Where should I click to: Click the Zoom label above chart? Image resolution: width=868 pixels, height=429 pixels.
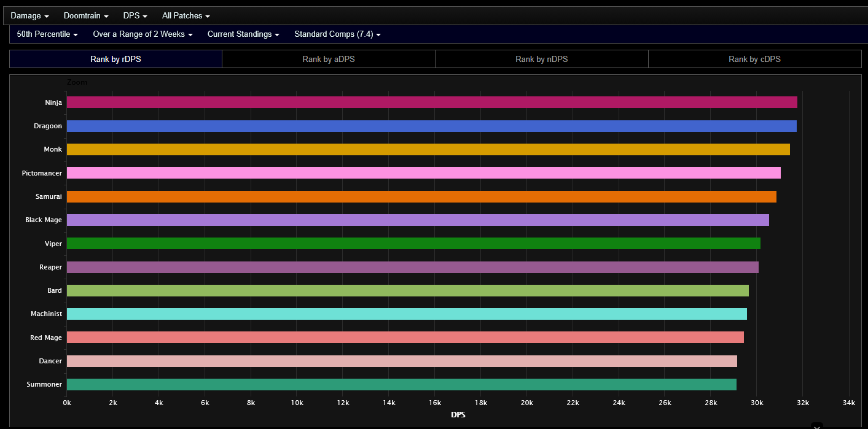point(77,82)
